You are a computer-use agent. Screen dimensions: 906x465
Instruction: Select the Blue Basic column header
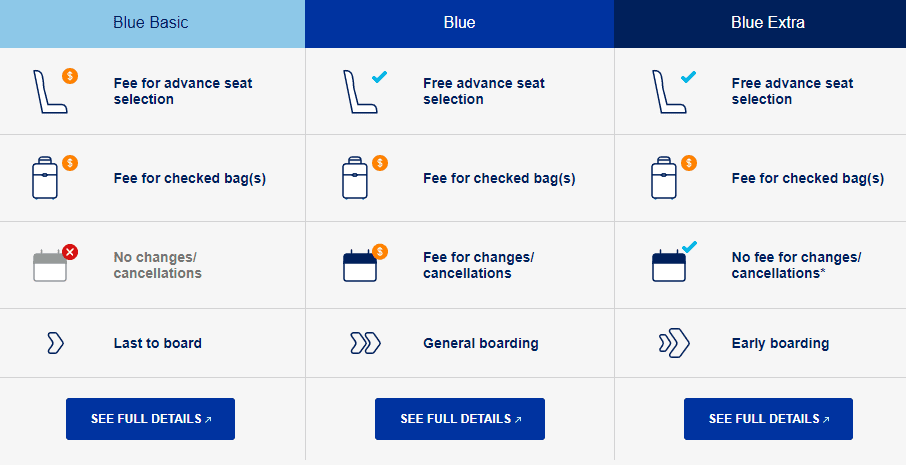[152, 24]
